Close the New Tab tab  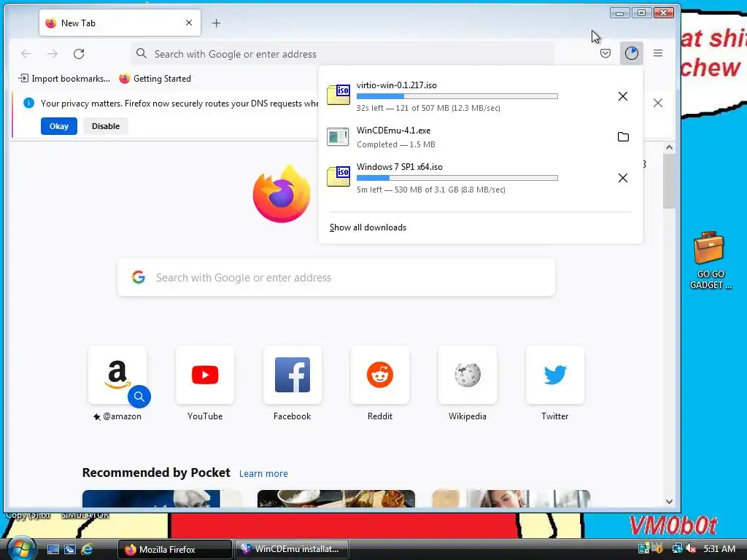(x=189, y=23)
